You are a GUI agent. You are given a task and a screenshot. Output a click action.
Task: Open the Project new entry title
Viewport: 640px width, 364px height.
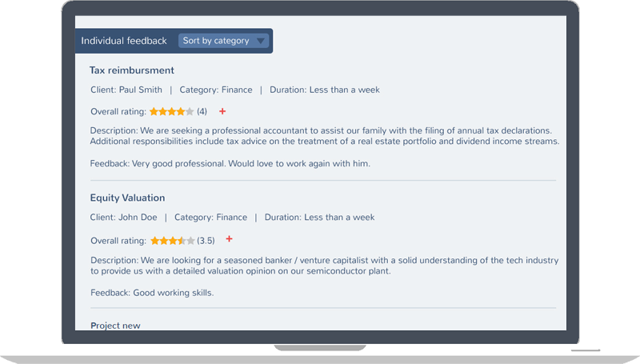(x=115, y=326)
